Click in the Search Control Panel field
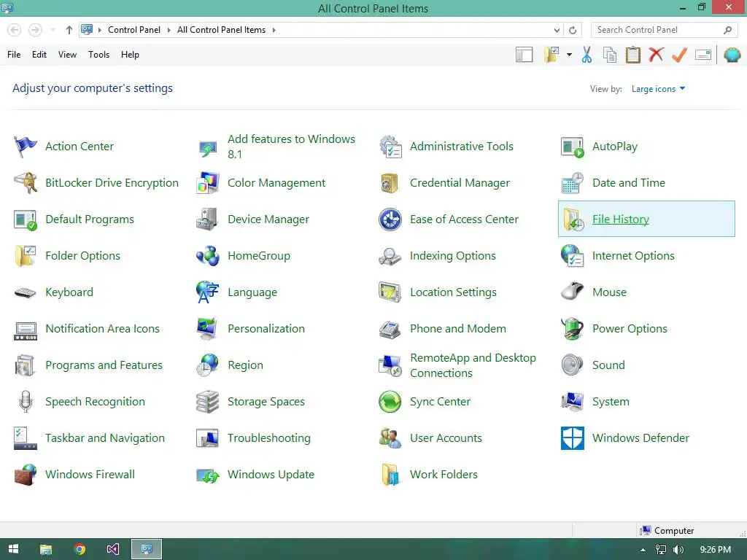 [665, 30]
